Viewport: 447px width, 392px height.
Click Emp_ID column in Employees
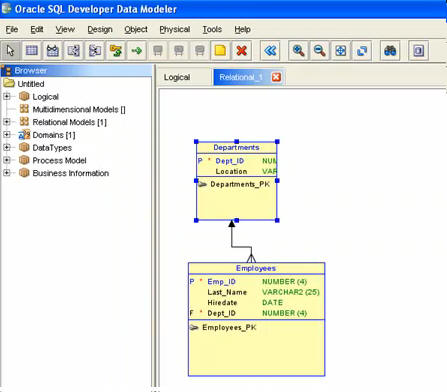pos(221,282)
